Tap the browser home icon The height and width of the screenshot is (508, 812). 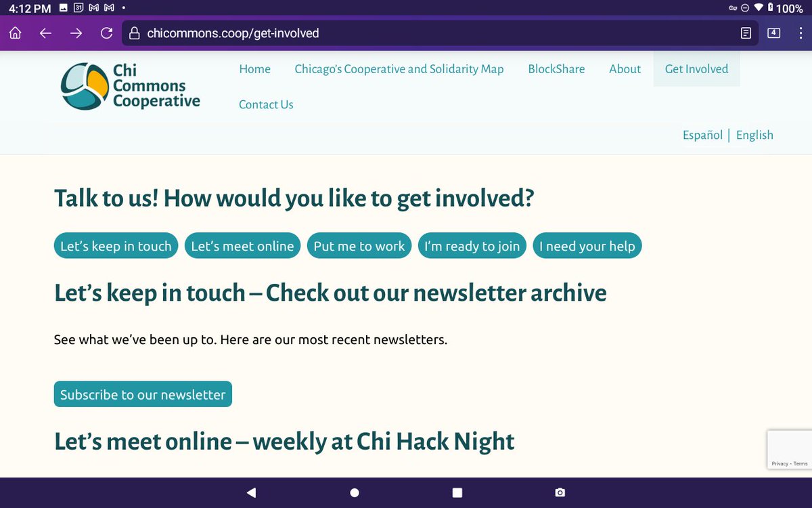click(x=16, y=33)
